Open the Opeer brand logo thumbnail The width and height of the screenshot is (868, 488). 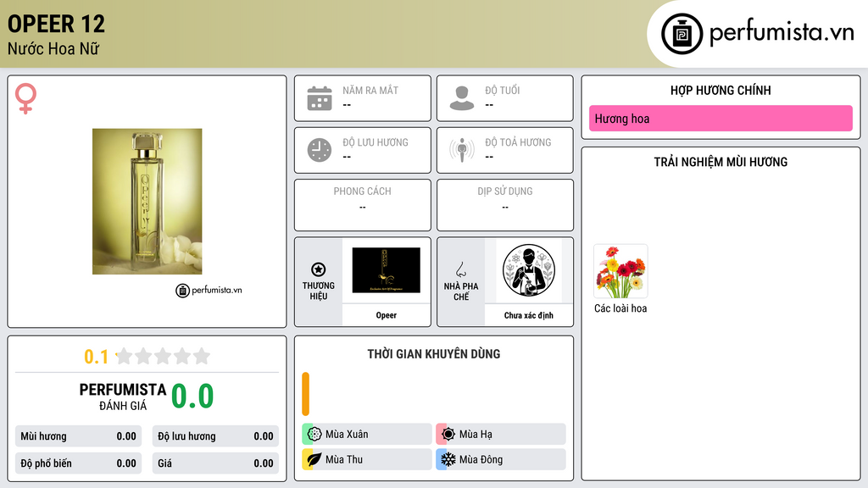point(386,270)
